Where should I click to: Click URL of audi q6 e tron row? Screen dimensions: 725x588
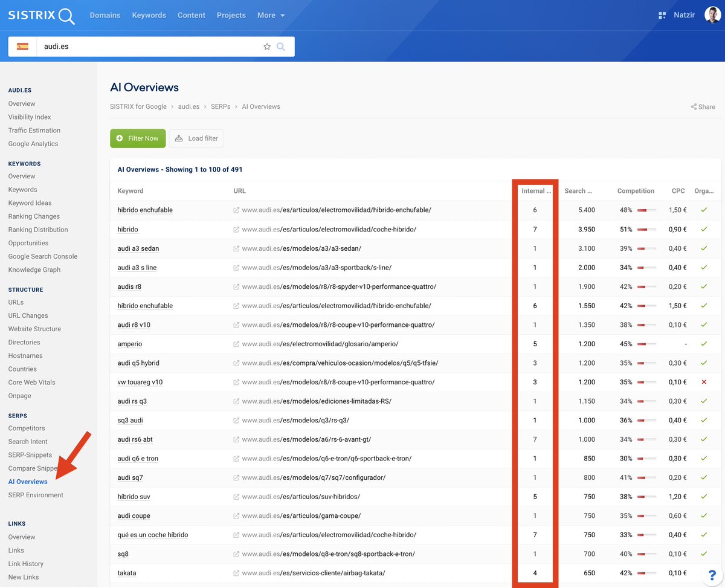point(327,459)
